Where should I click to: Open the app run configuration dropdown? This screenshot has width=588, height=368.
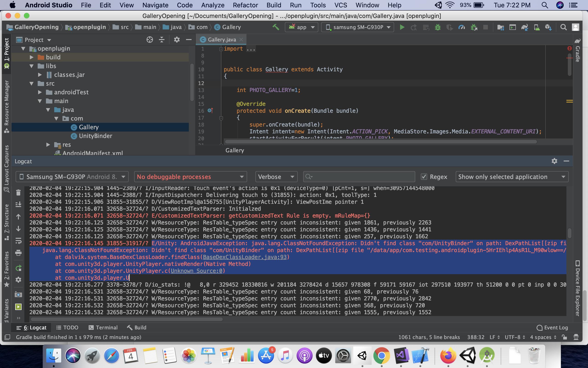(302, 27)
